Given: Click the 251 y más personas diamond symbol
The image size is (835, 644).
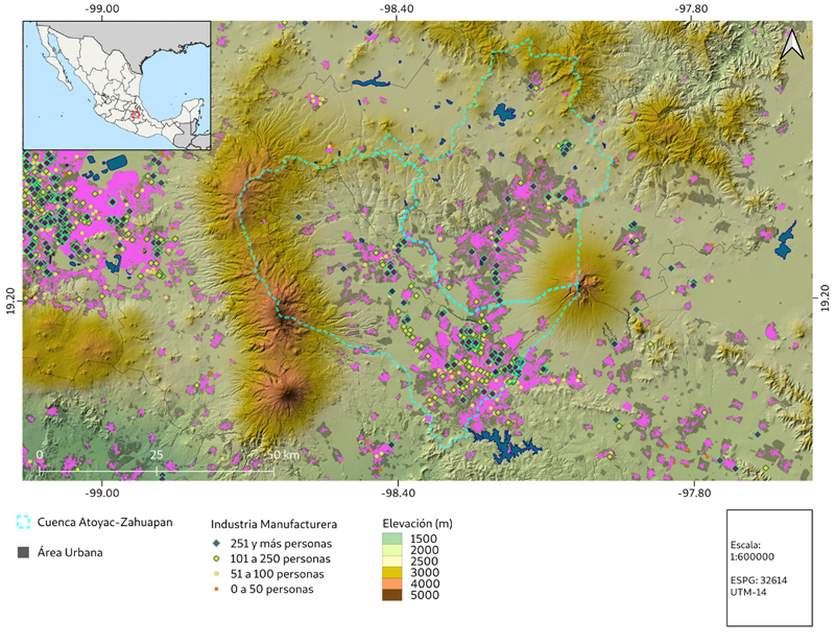Looking at the screenshot, I should pyautogui.click(x=216, y=543).
